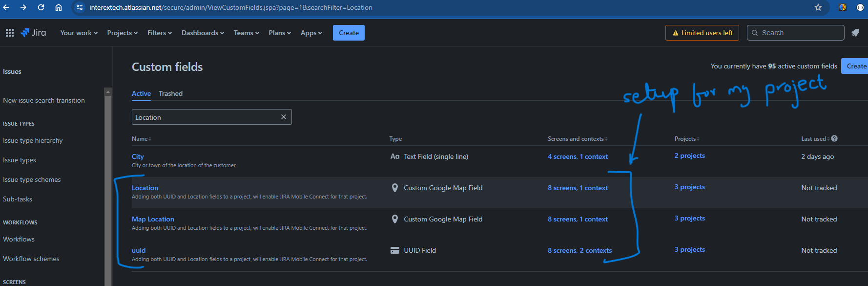Viewport: 868px width, 286px height.
Task: Select the 'Text Field (single line)' type text
Action: point(436,156)
